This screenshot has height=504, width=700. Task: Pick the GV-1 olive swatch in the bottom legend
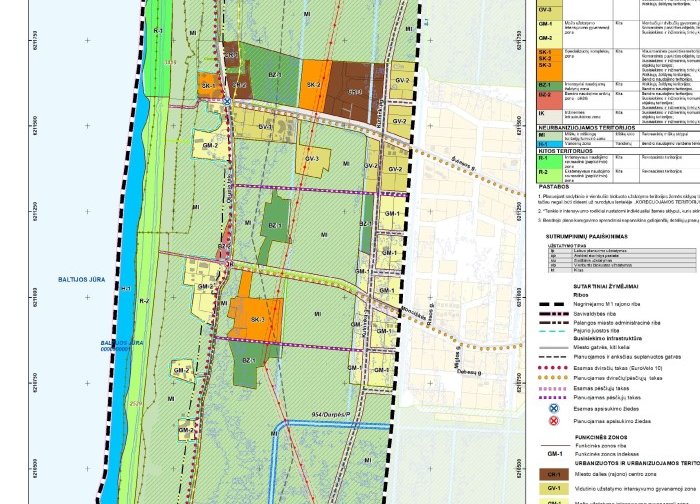[x=554, y=489]
